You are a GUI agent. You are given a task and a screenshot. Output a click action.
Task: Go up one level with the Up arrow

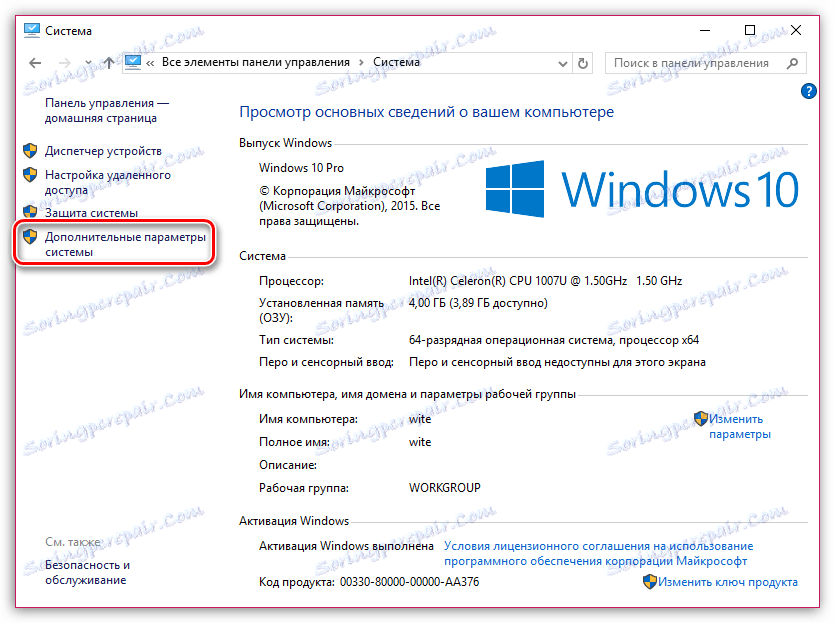(x=109, y=63)
